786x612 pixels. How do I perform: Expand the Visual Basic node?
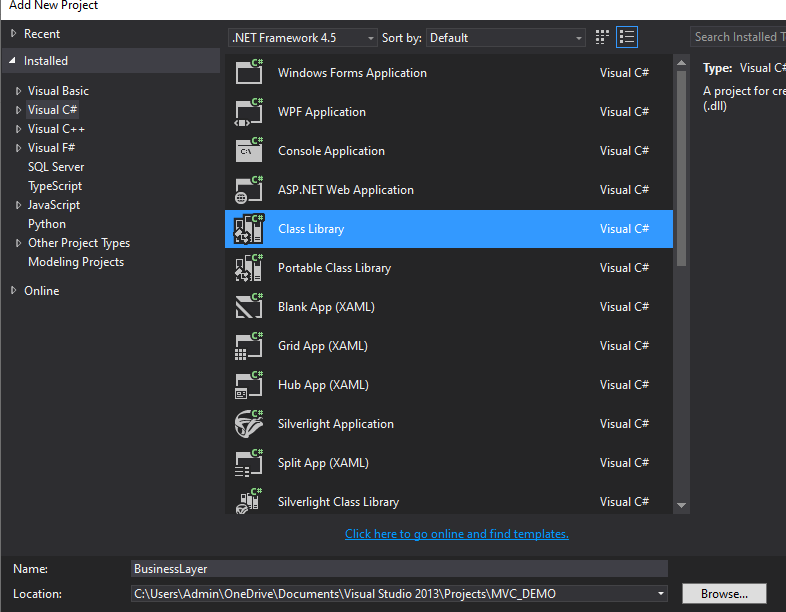pyautogui.click(x=19, y=91)
